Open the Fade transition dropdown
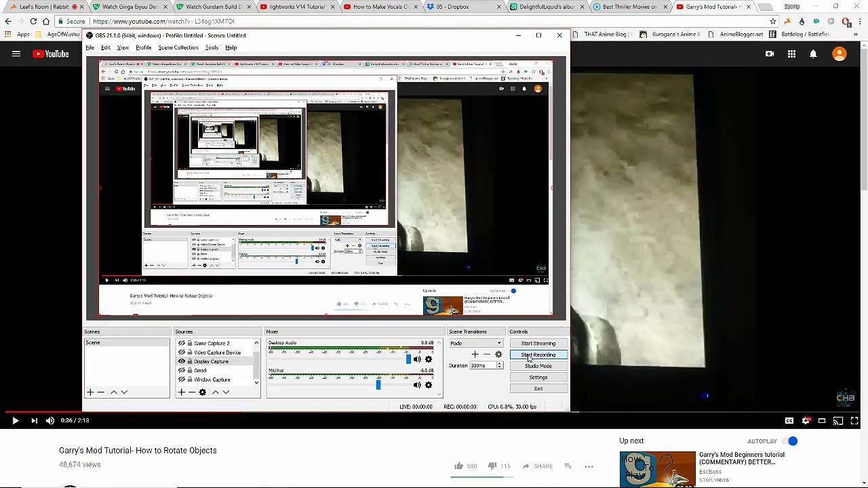The height and width of the screenshot is (488, 868). point(475,344)
